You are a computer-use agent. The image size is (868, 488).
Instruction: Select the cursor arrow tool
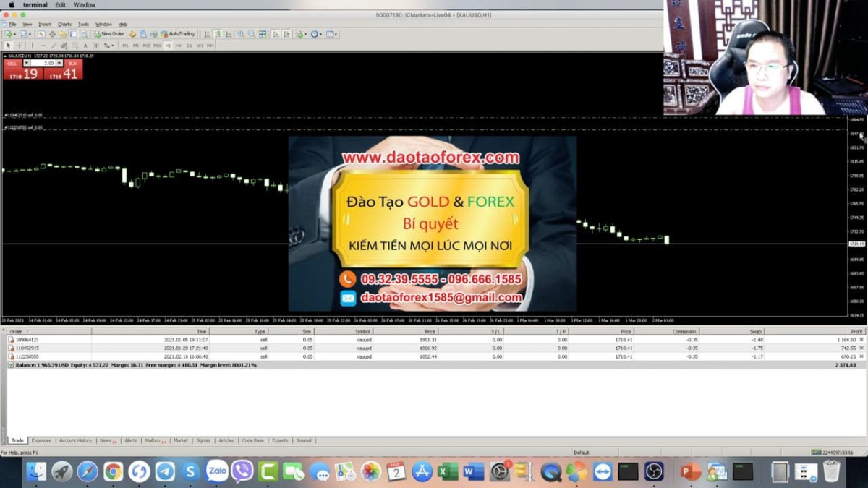pyautogui.click(x=8, y=46)
